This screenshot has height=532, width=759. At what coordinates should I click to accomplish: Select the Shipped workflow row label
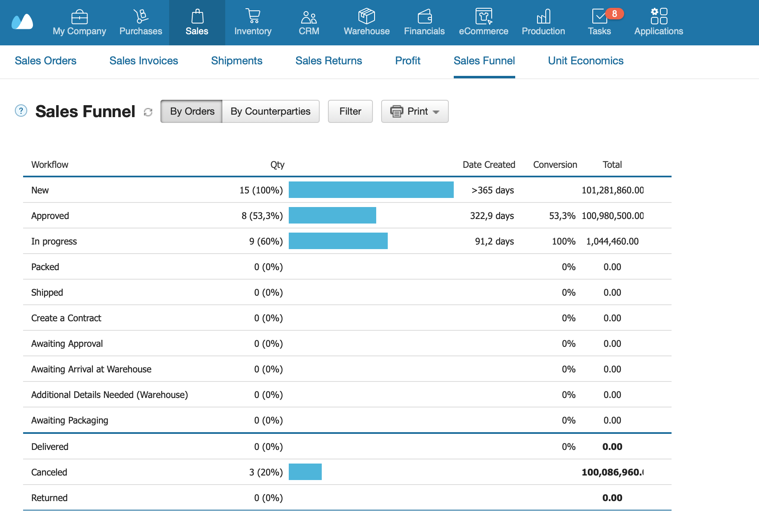tap(47, 292)
